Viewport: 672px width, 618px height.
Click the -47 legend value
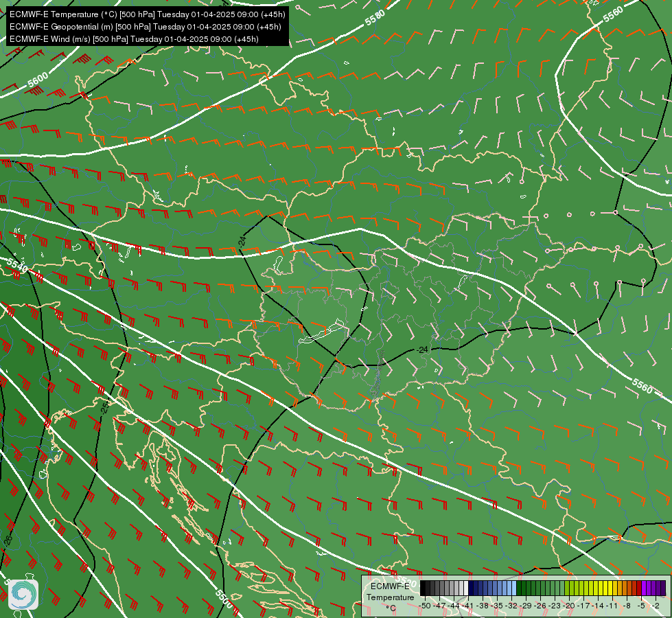[x=439, y=606]
